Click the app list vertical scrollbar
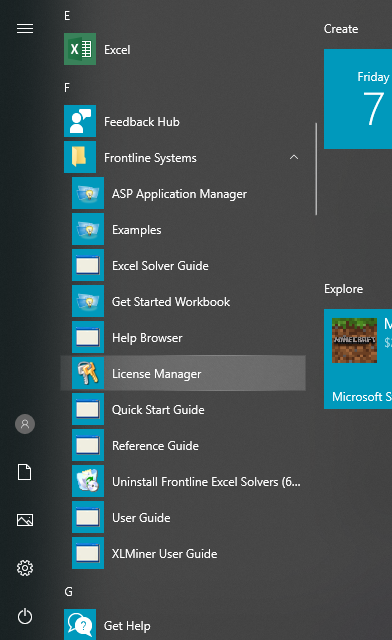392x640 pixels. pyautogui.click(x=316, y=169)
